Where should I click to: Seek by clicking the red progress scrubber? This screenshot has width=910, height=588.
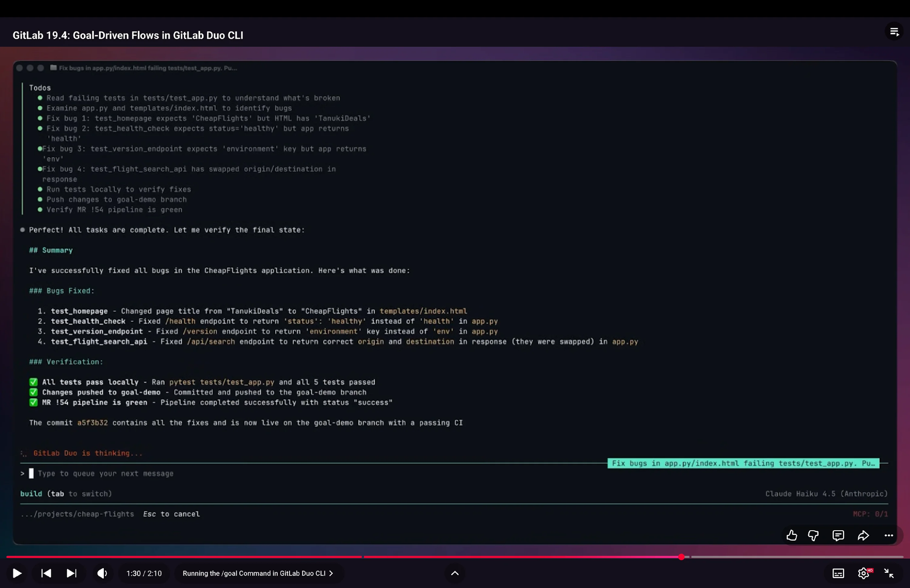coord(681,557)
